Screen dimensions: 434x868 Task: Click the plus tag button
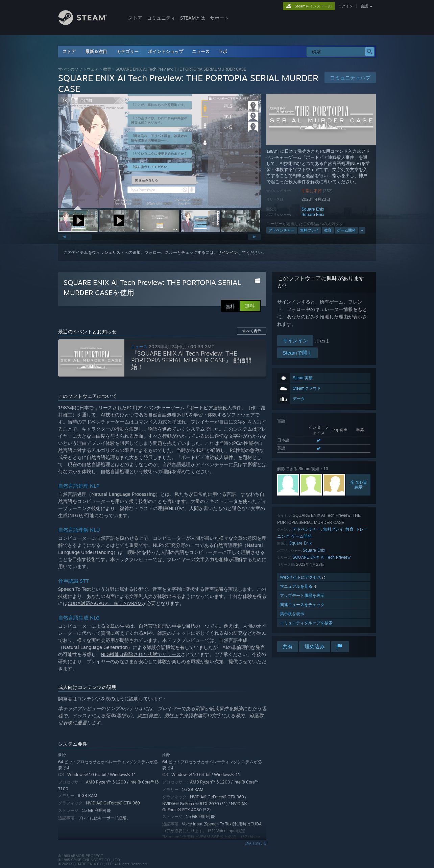362,230
